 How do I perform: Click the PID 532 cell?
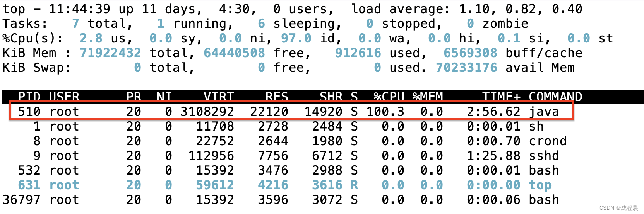pyautogui.click(x=29, y=170)
